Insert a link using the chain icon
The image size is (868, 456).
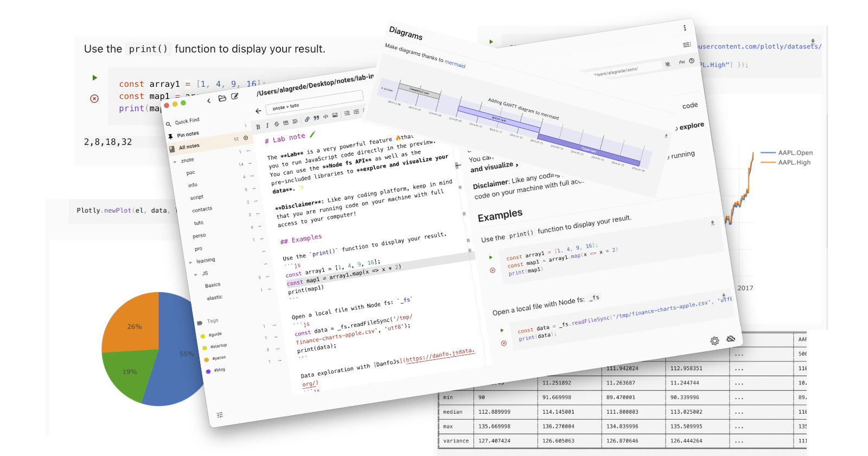[307, 119]
